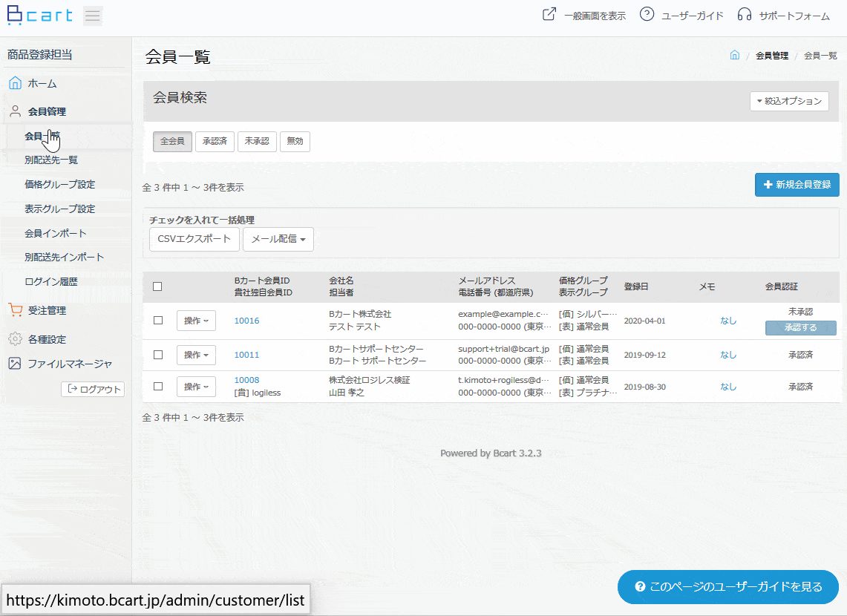The image size is (847, 616).
Task: Click 会員管理 in the breadcrumb
Action: click(x=772, y=56)
